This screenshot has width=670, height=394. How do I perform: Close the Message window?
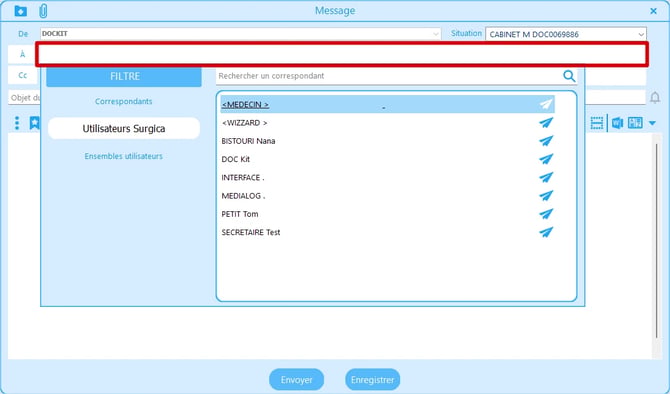(653, 11)
